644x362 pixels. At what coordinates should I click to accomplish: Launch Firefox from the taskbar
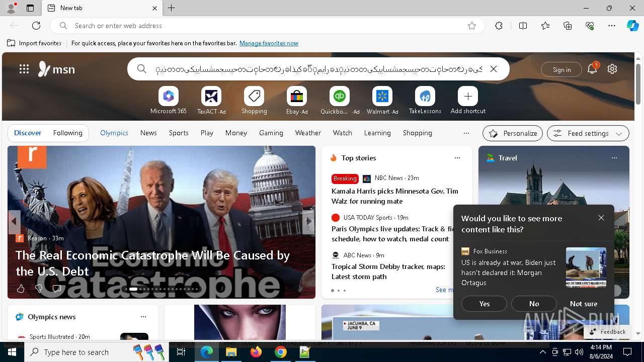point(256,352)
